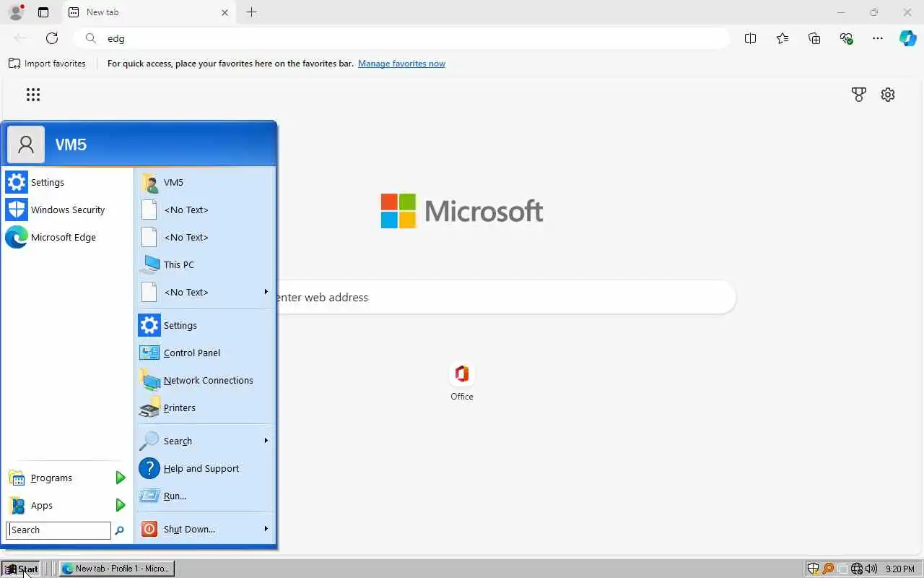Open Favorites star icon in toolbar
Viewport: 924px width, 578px height.
783,38
